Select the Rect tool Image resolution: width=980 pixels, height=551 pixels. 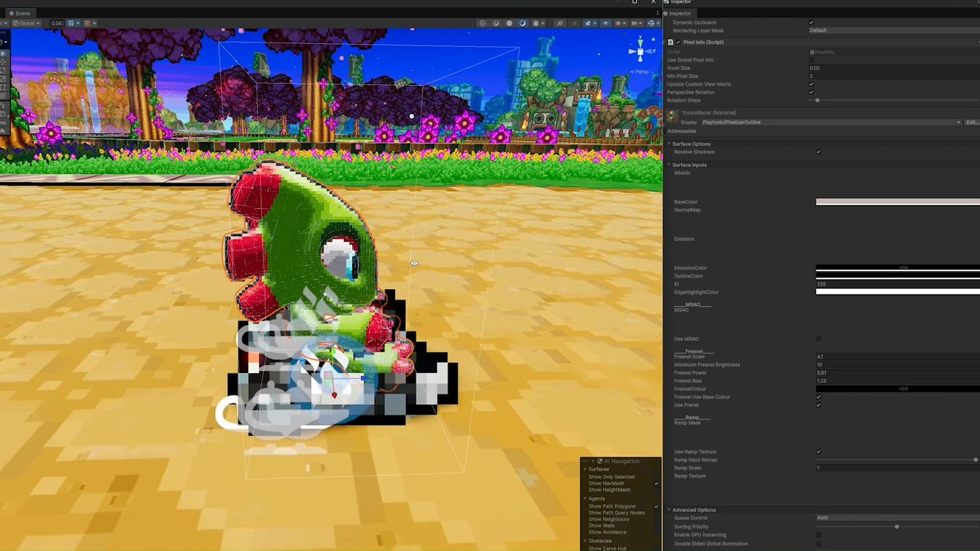[3, 87]
